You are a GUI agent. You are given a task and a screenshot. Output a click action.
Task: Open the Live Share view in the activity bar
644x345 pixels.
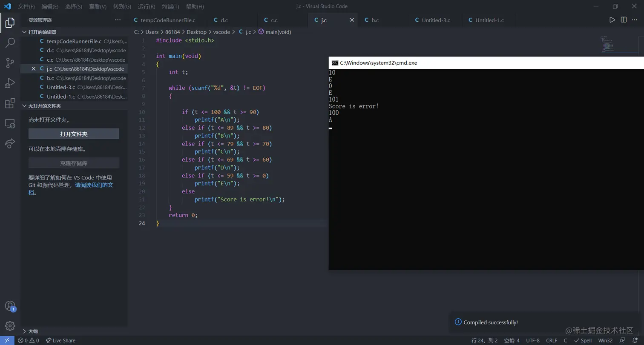pyautogui.click(x=10, y=143)
